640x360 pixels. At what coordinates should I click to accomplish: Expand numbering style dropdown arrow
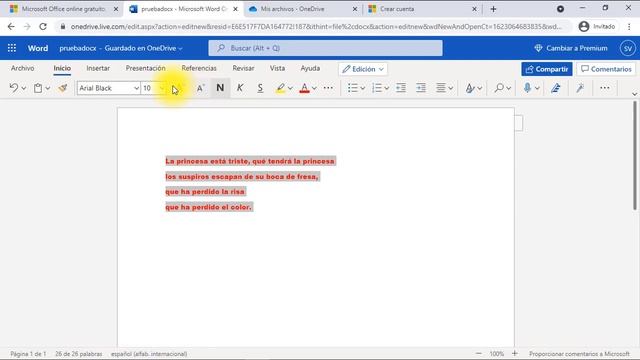pos(387,88)
